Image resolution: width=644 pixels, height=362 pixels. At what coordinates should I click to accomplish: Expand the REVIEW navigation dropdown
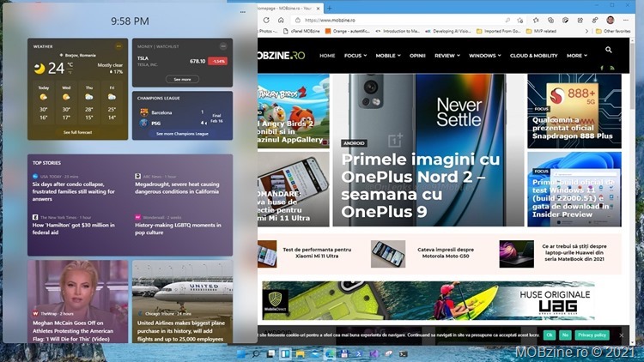click(447, 56)
